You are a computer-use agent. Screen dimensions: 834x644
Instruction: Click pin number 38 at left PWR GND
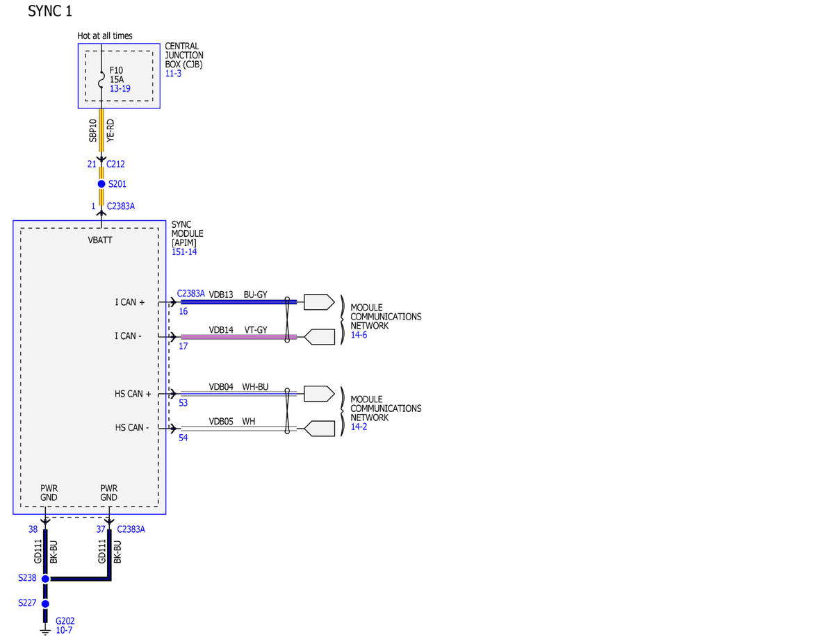(33, 529)
